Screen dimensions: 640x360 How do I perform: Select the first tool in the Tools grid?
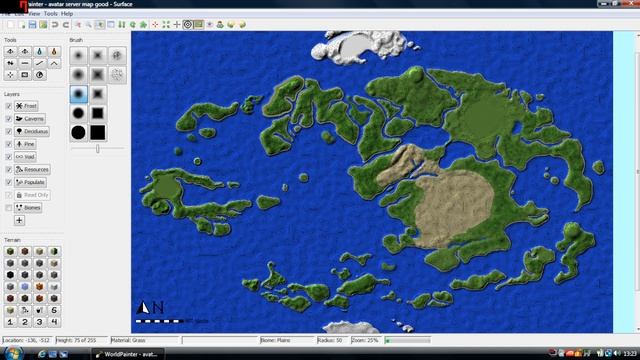[10, 51]
